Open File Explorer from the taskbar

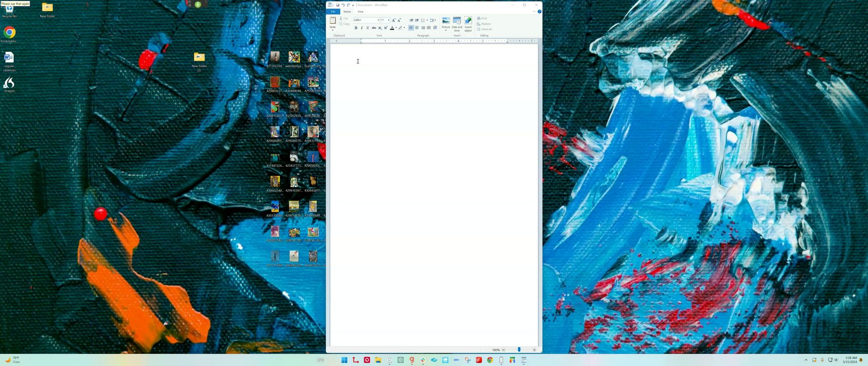point(378,360)
